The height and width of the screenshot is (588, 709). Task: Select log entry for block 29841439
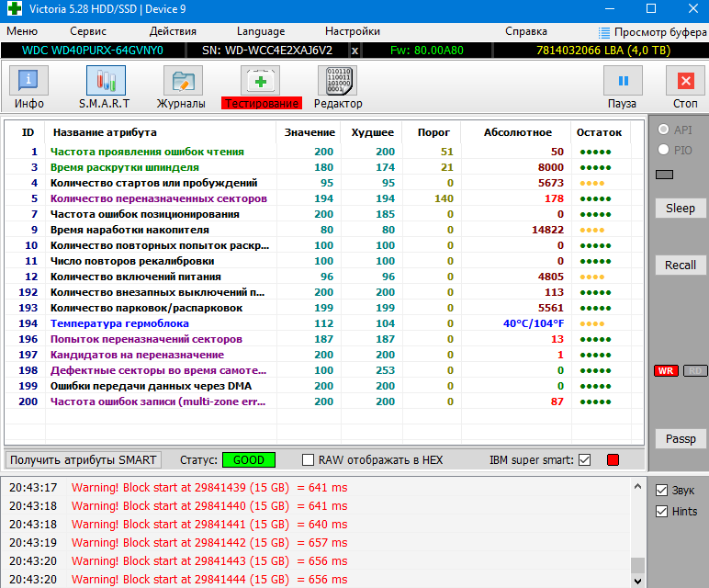(317, 488)
